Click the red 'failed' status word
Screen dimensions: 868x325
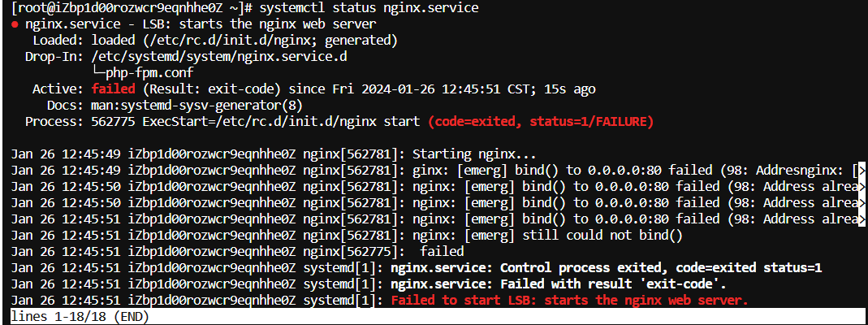tap(113, 89)
